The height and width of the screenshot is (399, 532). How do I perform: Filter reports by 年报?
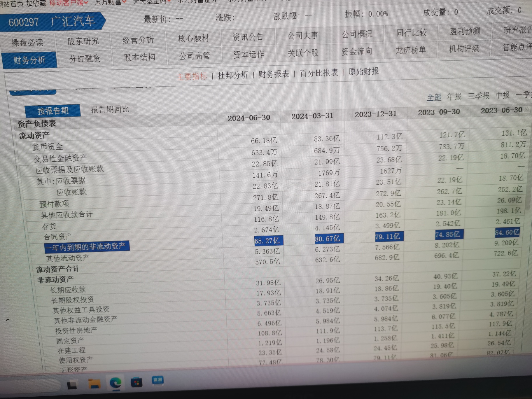[x=454, y=96]
